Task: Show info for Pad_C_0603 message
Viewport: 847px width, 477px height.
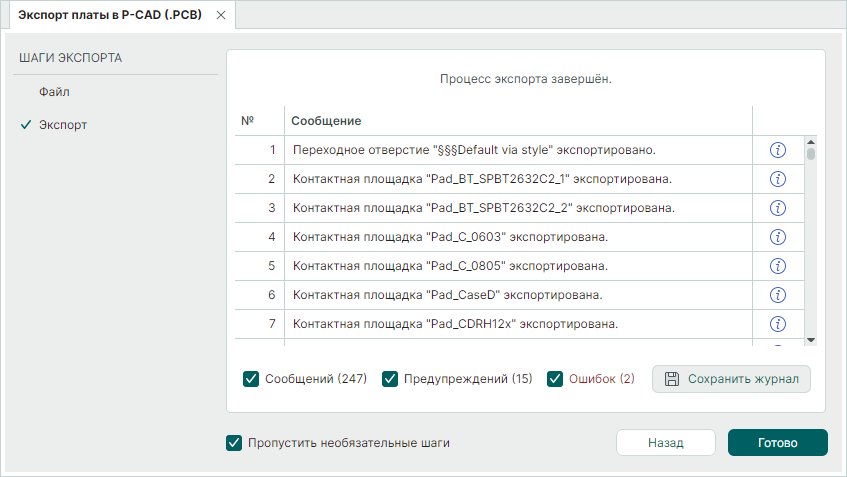Action: click(x=778, y=237)
